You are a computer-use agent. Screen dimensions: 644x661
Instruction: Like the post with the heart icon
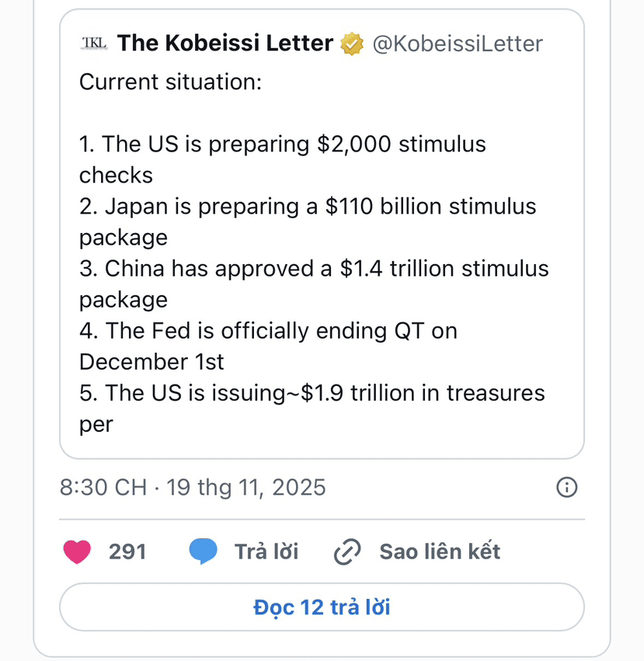click(77, 552)
